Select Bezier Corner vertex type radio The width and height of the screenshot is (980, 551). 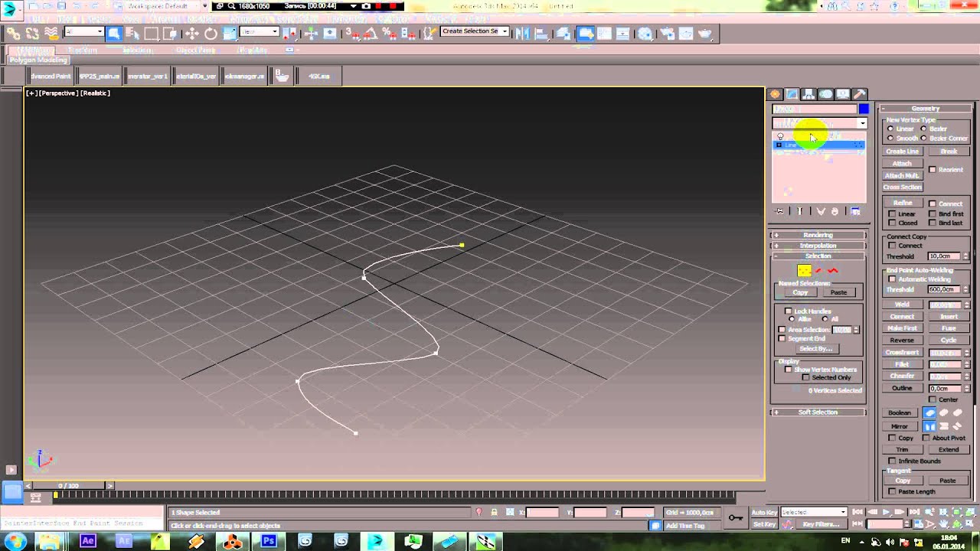tap(924, 138)
